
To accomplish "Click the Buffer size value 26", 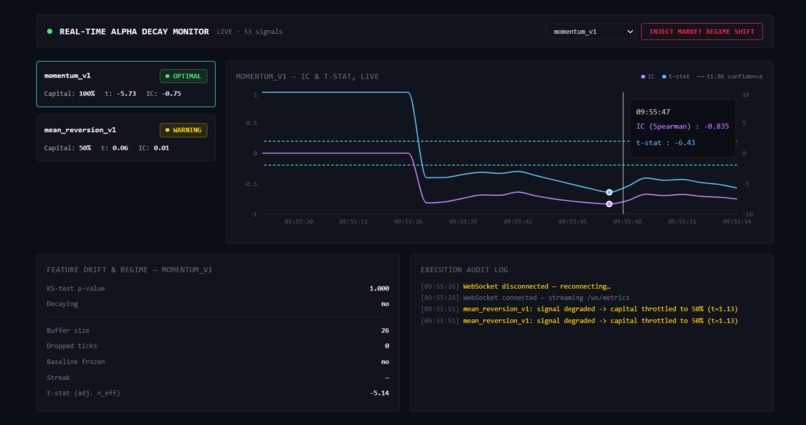I will point(385,330).
